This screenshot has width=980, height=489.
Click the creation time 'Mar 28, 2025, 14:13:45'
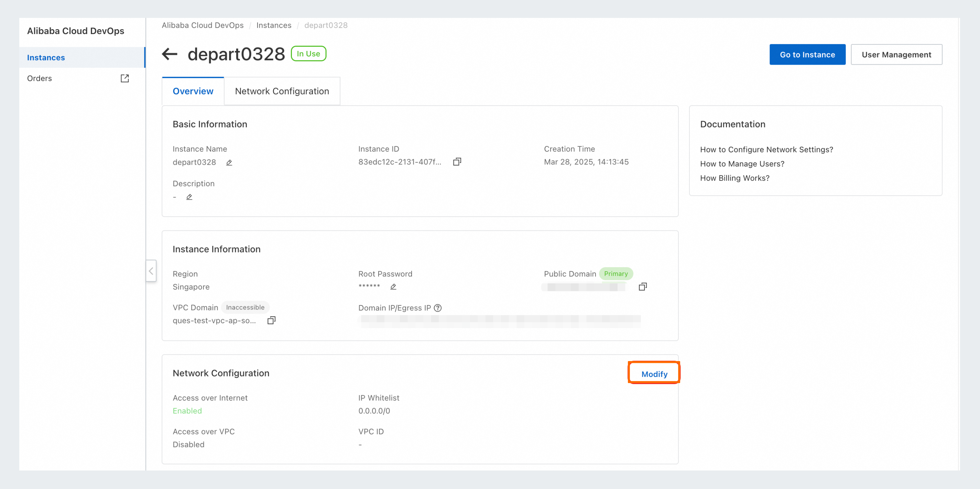click(586, 162)
